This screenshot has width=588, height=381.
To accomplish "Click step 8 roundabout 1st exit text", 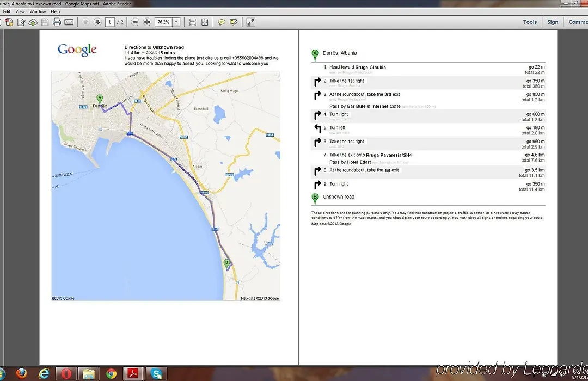I will (364, 170).
